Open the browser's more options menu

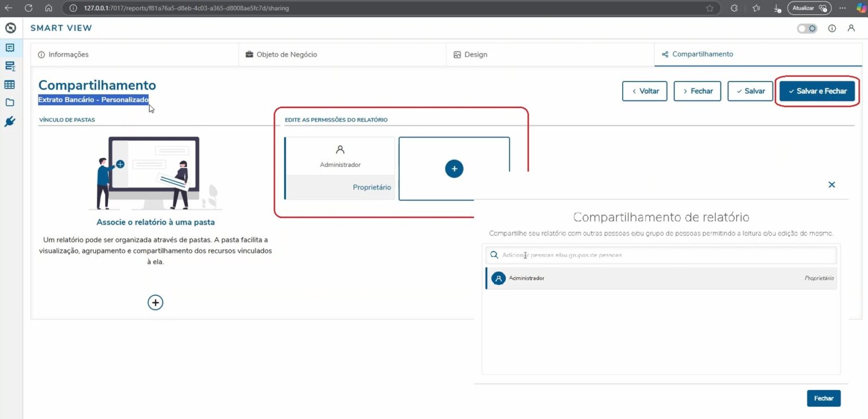click(843, 8)
